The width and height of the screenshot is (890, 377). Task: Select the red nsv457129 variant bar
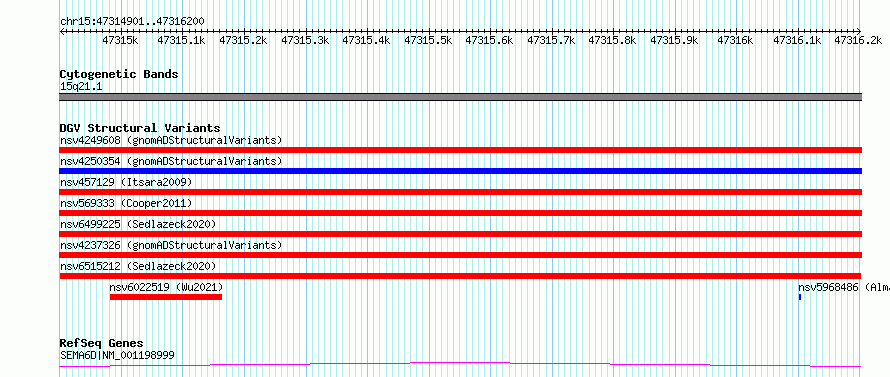[461, 192]
